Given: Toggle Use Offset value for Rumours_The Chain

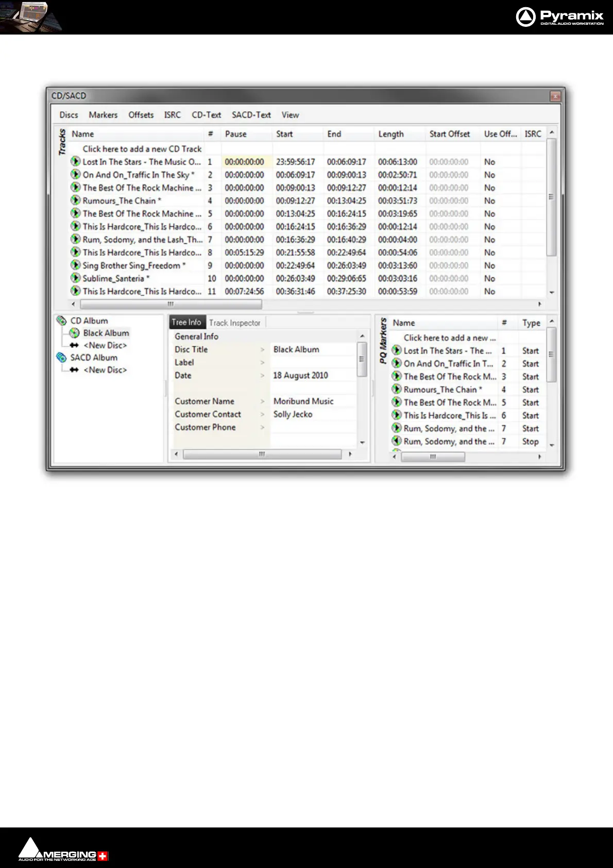Looking at the screenshot, I should pos(489,201).
